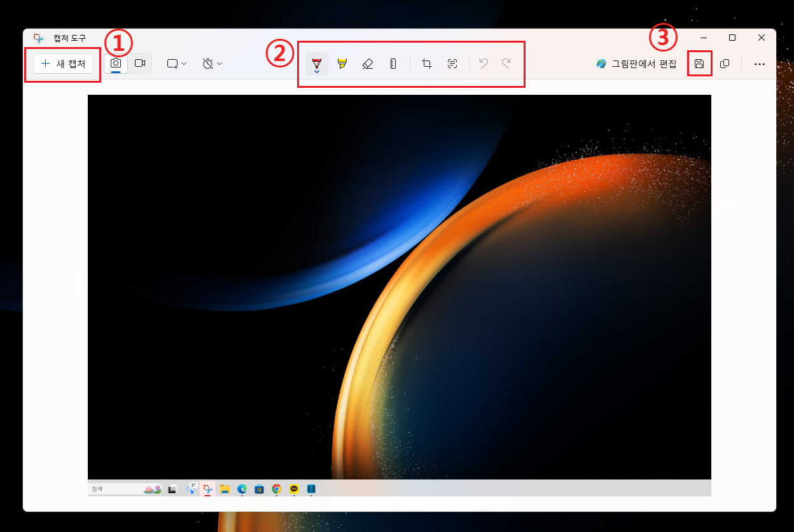This screenshot has height=532, width=794.
Task: Click the Edge browser icon in captured taskbar
Action: tap(242, 489)
